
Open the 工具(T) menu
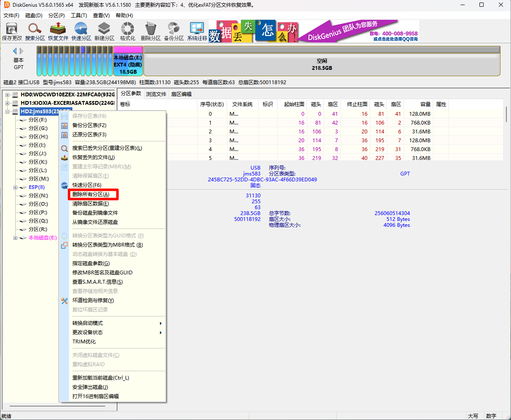point(79,16)
